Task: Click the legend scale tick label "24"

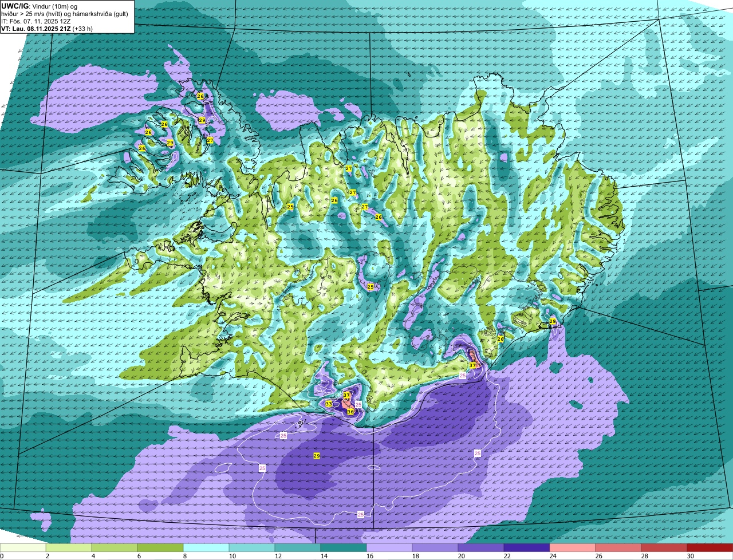Action: [553, 556]
